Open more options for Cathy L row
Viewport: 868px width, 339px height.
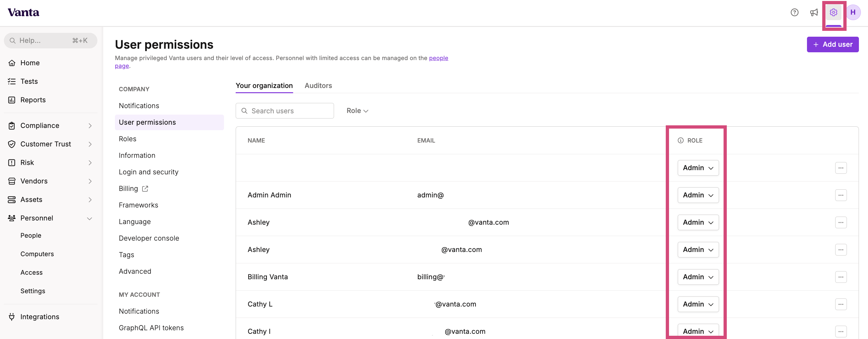[841, 304]
